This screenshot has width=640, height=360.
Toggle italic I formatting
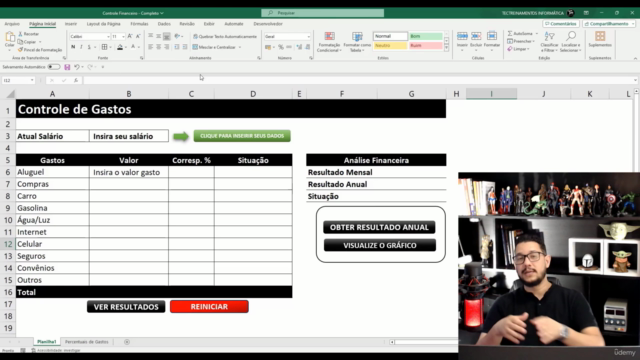coord(81,47)
